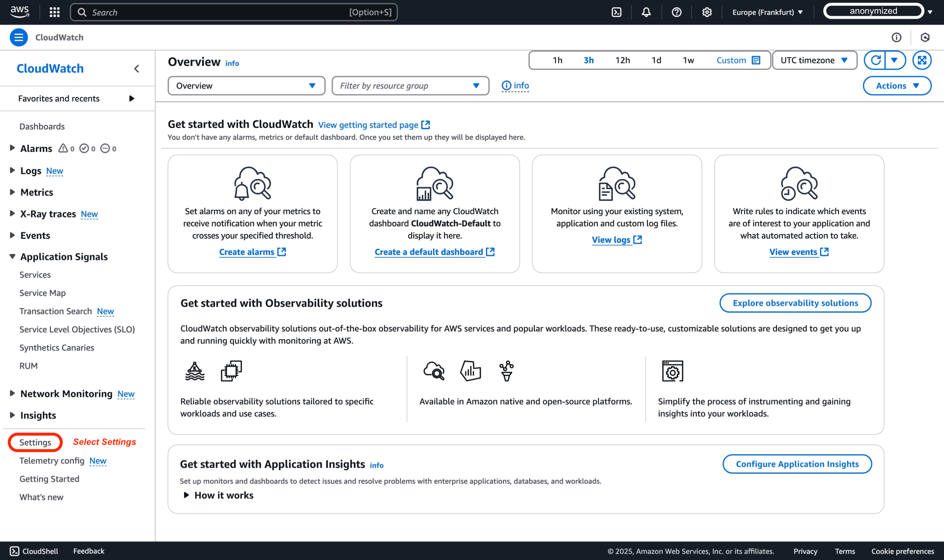
Task: Focus the AWS search field
Action: (234, 12)
